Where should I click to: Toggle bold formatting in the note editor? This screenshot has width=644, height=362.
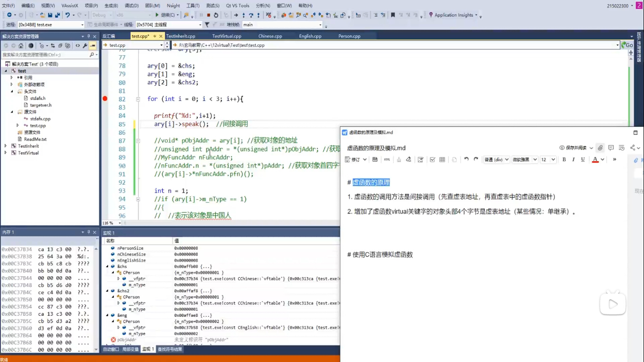tap(564, 160)
